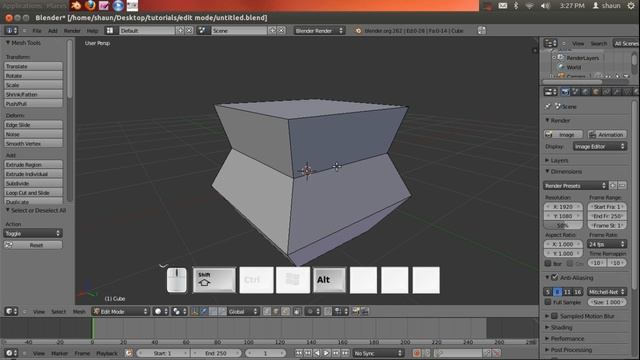The height and width of the screenshot is (360, 640).
Task: Open the Toggle action dropdown
Action: tap(33, 233)
